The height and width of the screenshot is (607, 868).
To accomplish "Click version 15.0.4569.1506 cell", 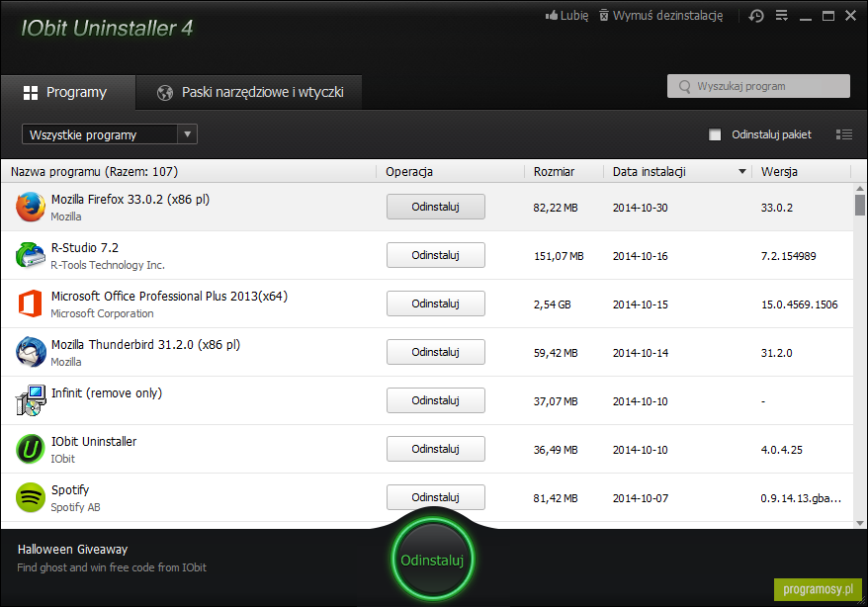I will click(x=800, y=304).
